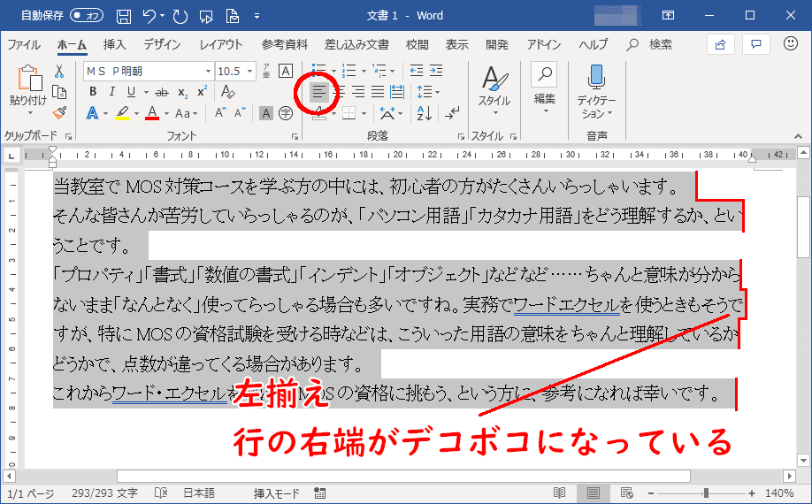Copy the selected text
The height and width of the screenshot is (504, 812).
click(x=59, y=92)
